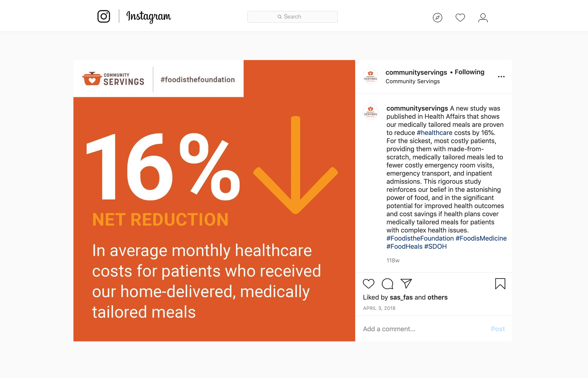588x378 pixels.
Task: Open the #SDOH hashtag link
Action: [x=435, y=246]
